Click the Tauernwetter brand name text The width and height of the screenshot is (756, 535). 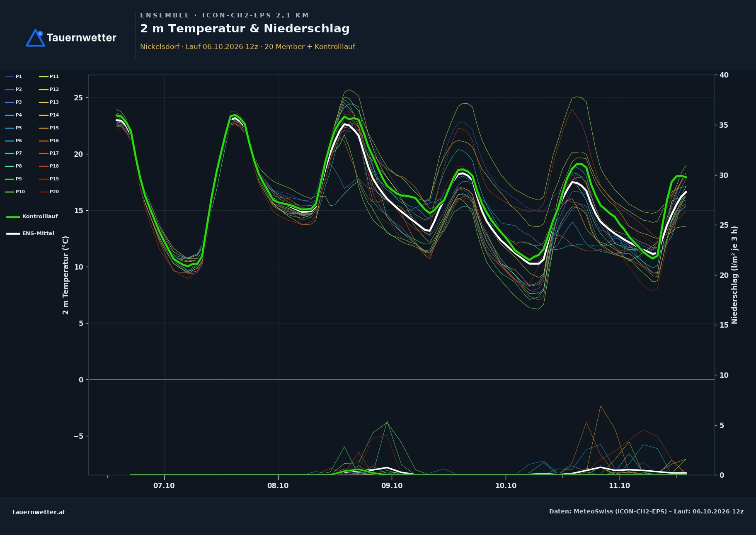[x=82, y=38]
